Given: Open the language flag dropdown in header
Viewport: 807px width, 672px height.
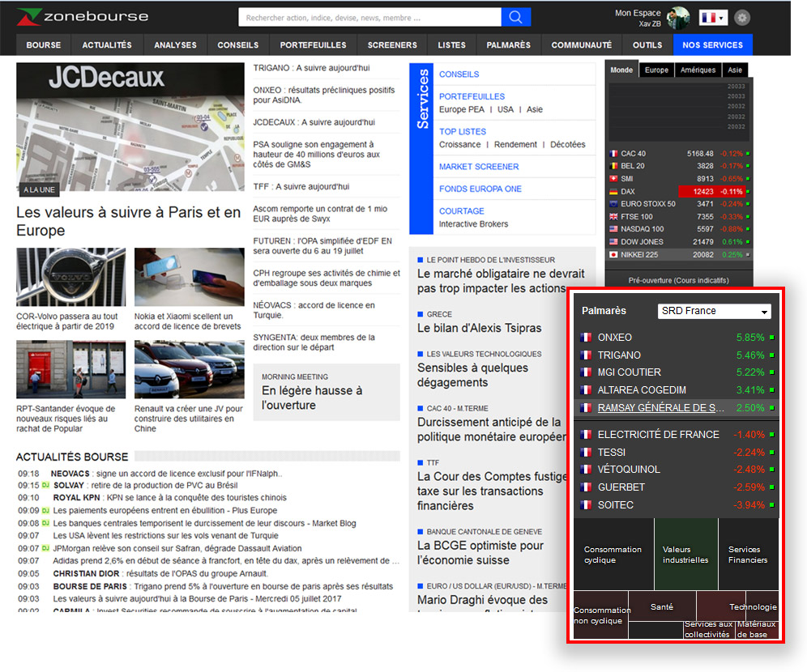Looking at the screenshot, I should [713, 18].
